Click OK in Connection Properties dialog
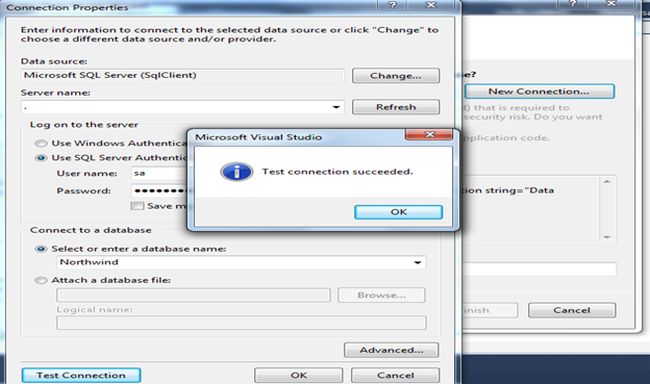Screen dimensions: 650x384 pos(298,375)
